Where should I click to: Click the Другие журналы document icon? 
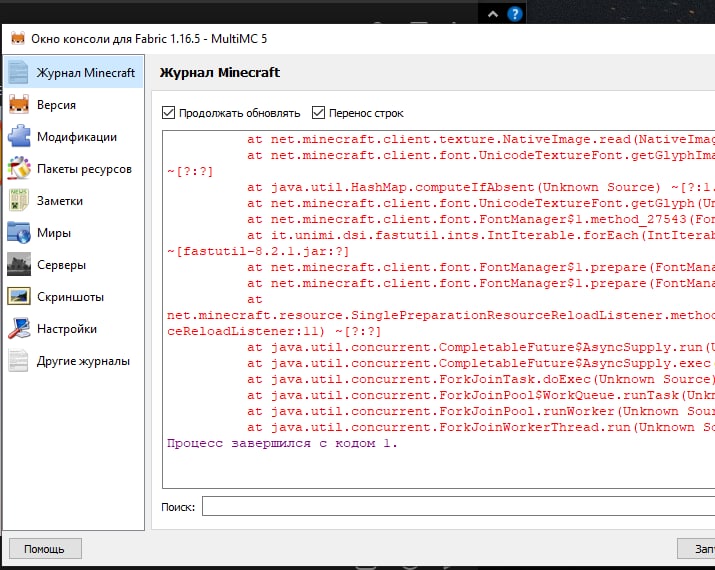tap(19, 360)
